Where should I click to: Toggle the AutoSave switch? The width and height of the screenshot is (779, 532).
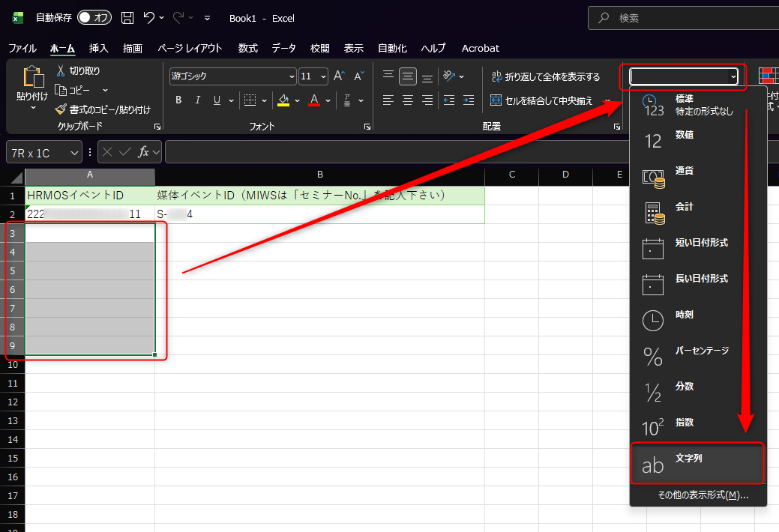tap(94, 18)
